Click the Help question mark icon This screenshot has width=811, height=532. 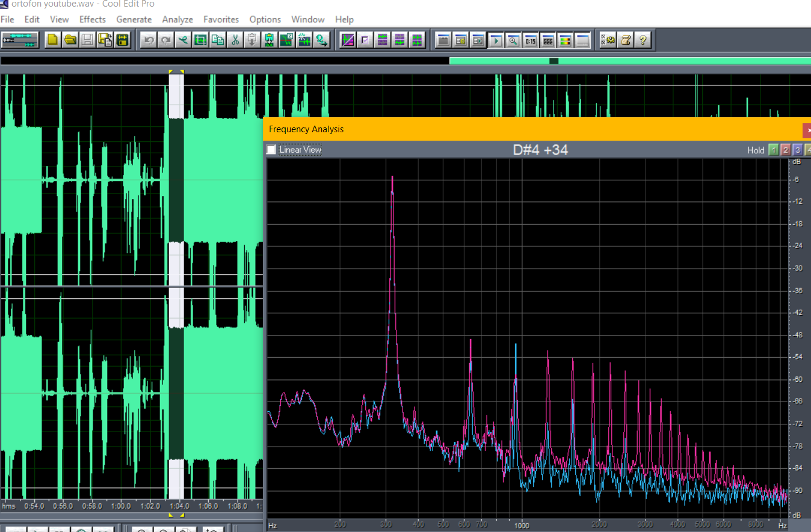(643, 40)
